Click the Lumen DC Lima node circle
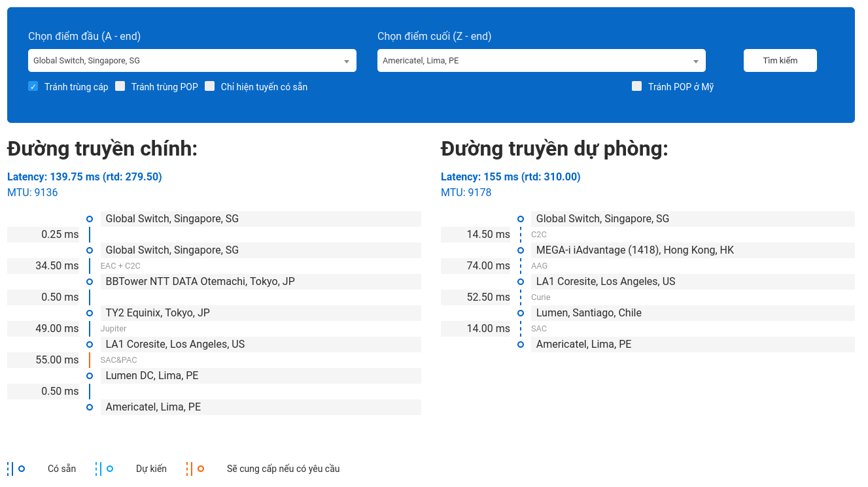Screen dimensions: 868x487 (90, 376)
